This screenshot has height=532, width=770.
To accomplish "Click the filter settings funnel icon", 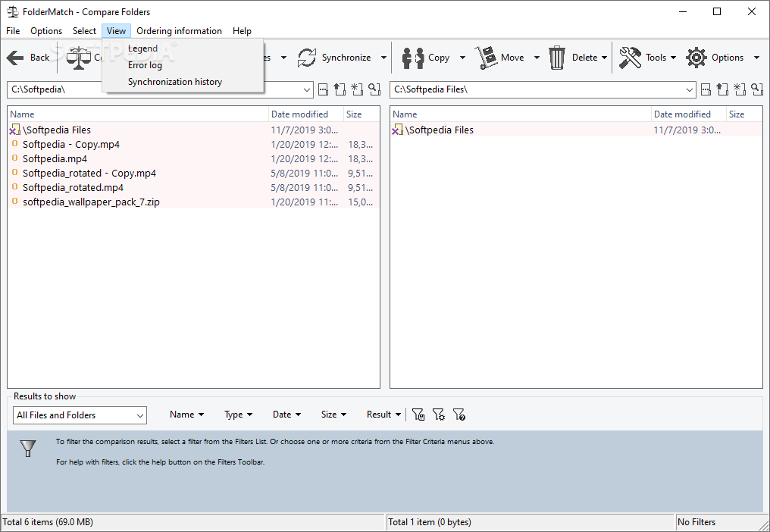I will 439,415.
